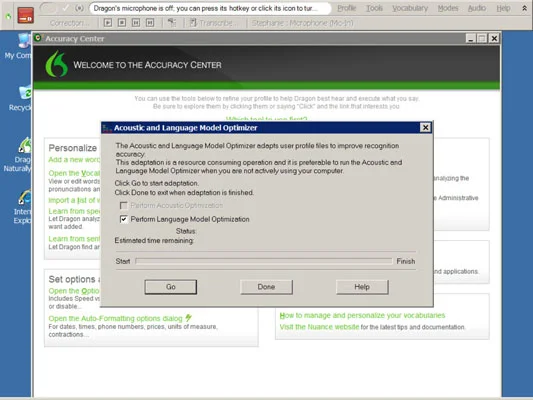Click the Transcribe toolbar icon

pyautogui.click(x=193, y=23)
